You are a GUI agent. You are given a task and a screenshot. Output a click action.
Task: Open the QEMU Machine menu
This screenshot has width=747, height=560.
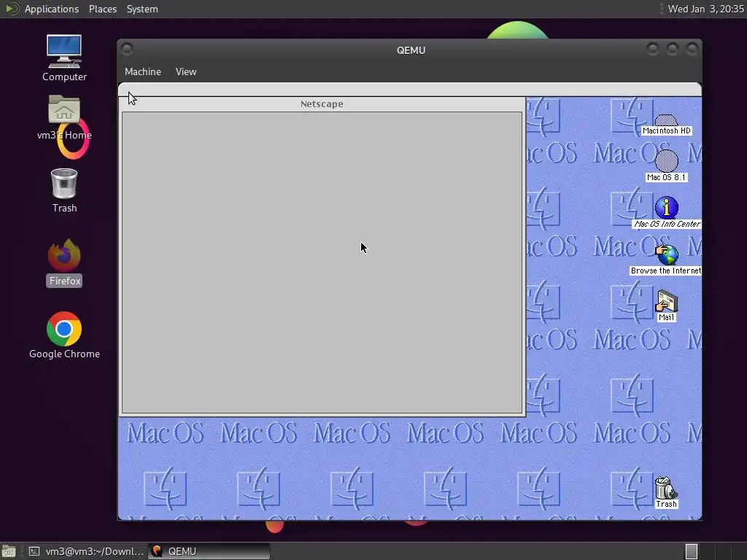[143, 71]
